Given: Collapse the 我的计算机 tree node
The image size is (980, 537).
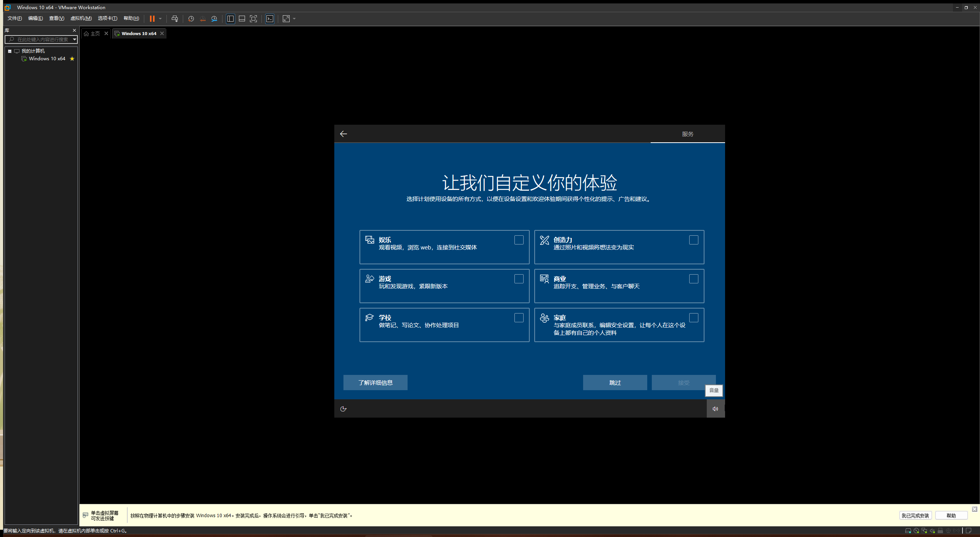Looking at the screenshot, I should point(10,51).
